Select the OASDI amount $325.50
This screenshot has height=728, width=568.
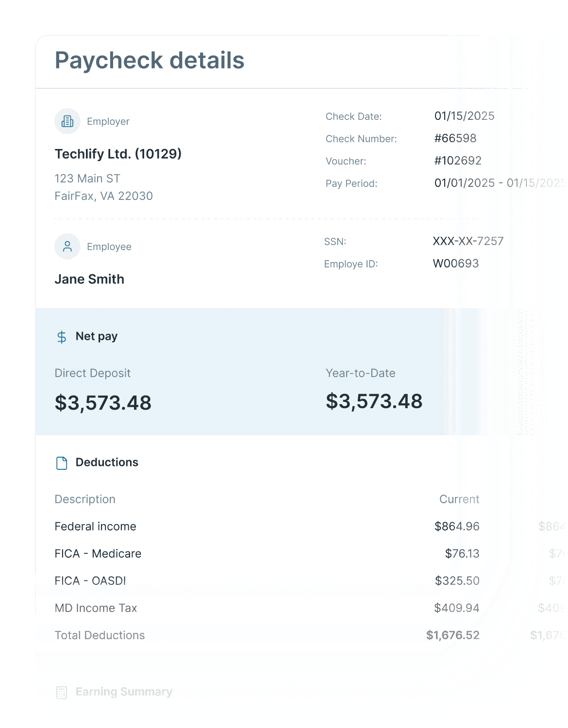457,581
